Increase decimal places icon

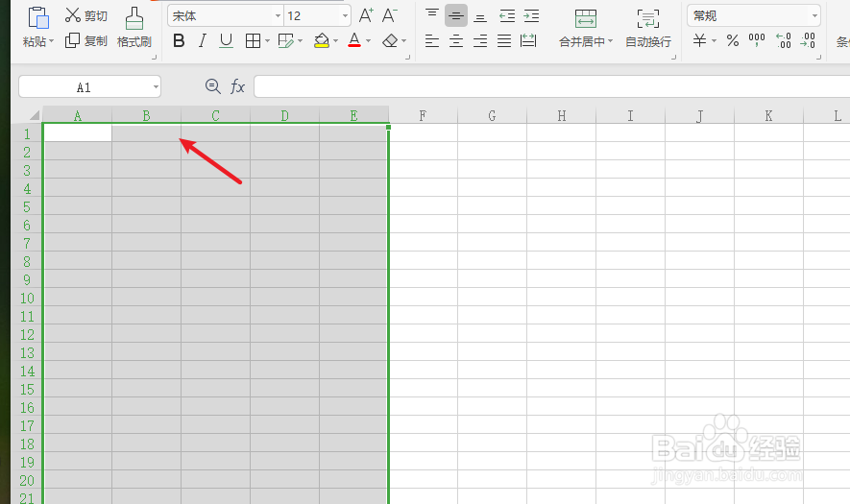[x=784, y=40]
